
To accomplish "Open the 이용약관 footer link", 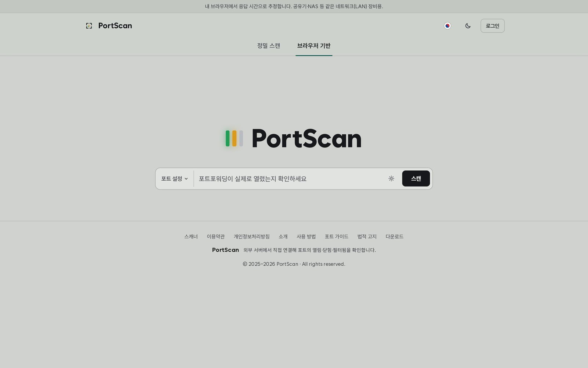I will tap(216, 237).
